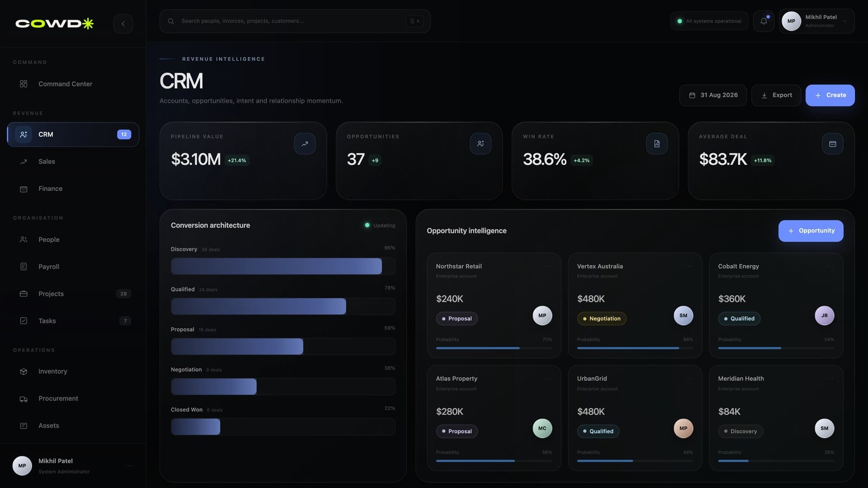Viewport: 868px width, 488px height.
Task: Click the Negotiation tag on Vertex Australia
Action: (x=602, y=319)
